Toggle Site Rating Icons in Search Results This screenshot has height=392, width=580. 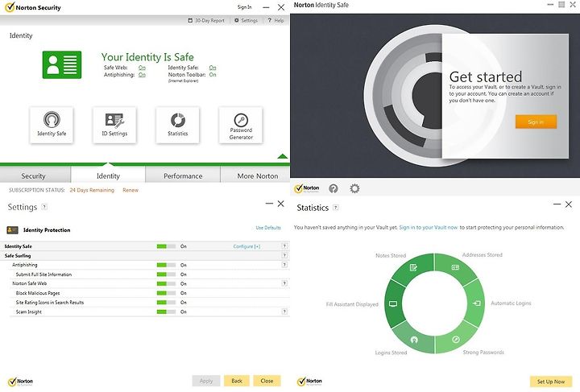pos(166,303)
